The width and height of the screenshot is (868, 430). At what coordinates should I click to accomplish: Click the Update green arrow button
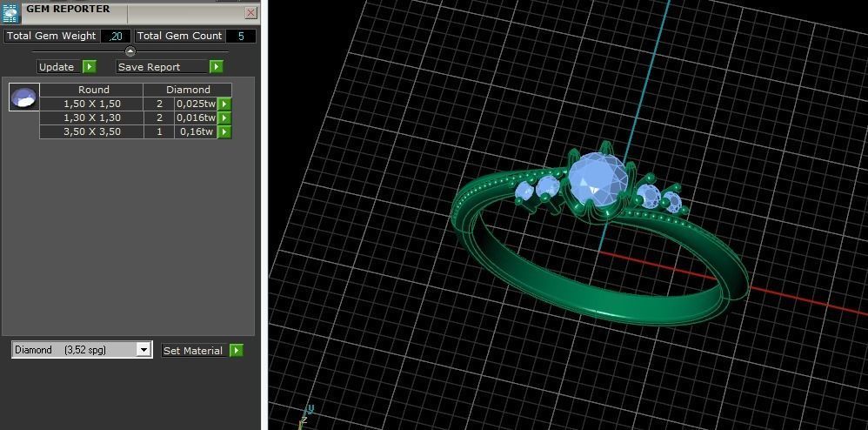[89, 67]
